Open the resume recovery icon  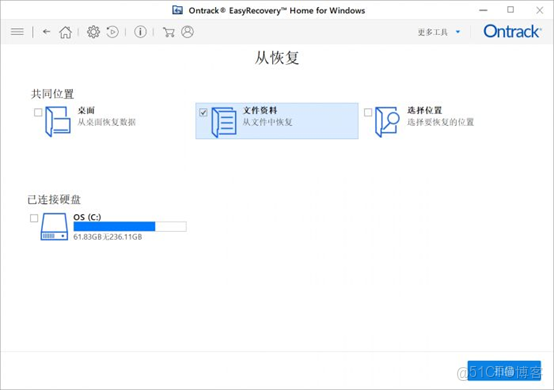point(113,32)
